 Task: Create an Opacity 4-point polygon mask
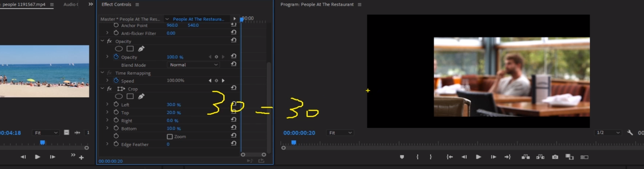tap(130, 49)
